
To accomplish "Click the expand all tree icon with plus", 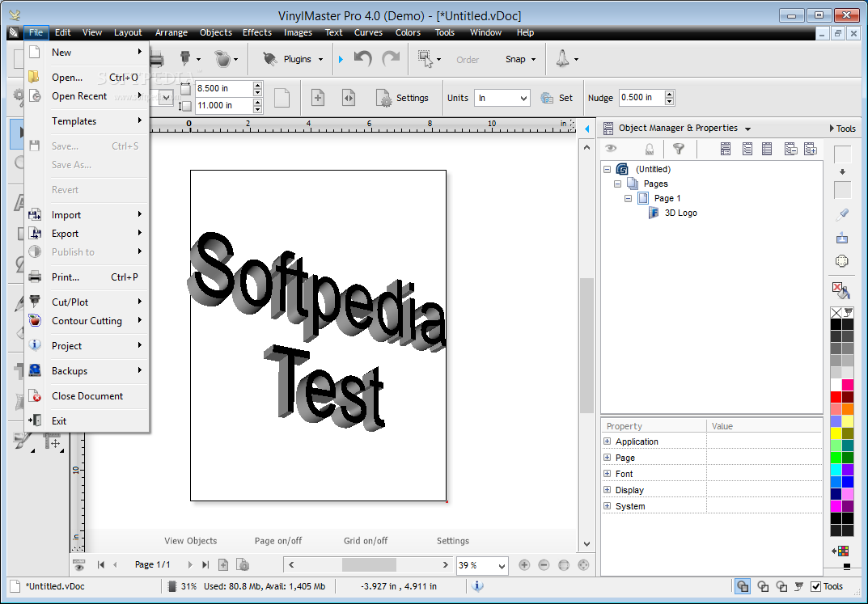I will coord(811,148).
